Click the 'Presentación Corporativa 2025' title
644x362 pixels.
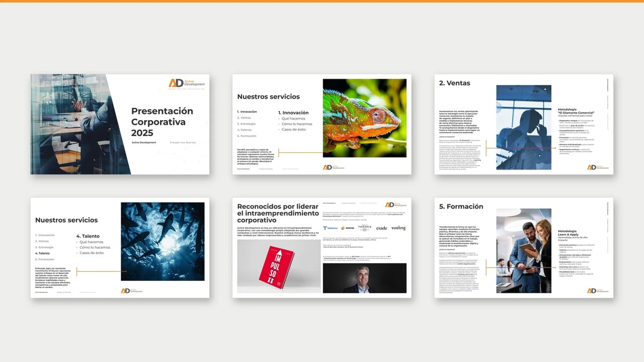(162, 122)
